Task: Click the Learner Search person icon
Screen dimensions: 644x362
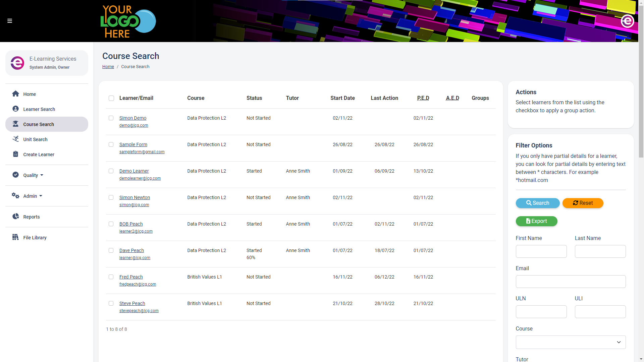Action: (x=15, y=109)
